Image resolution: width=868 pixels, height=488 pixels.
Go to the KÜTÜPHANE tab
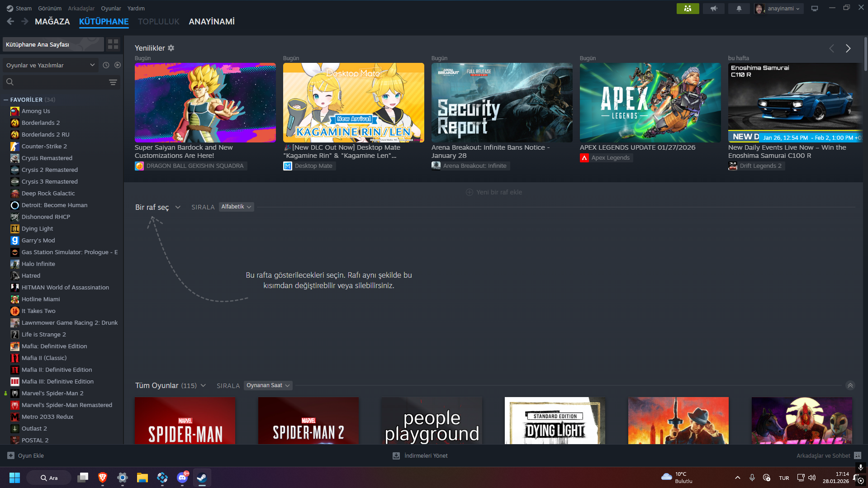point(104,21)
